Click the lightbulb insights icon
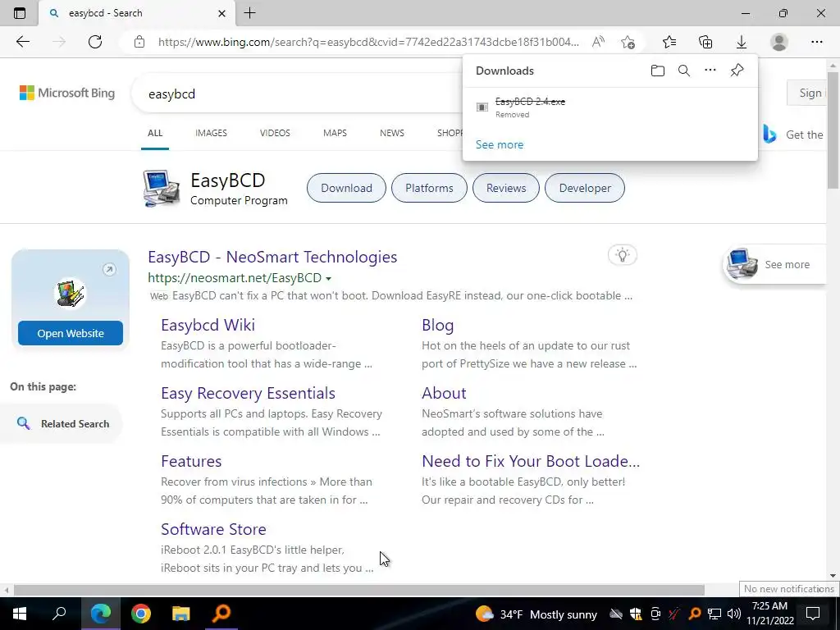Image resolution: width=840 pixels, height=630 pixels. point(622,255)
